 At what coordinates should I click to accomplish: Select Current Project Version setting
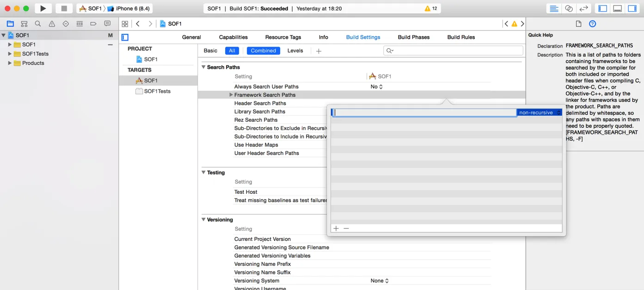[263, 239]
